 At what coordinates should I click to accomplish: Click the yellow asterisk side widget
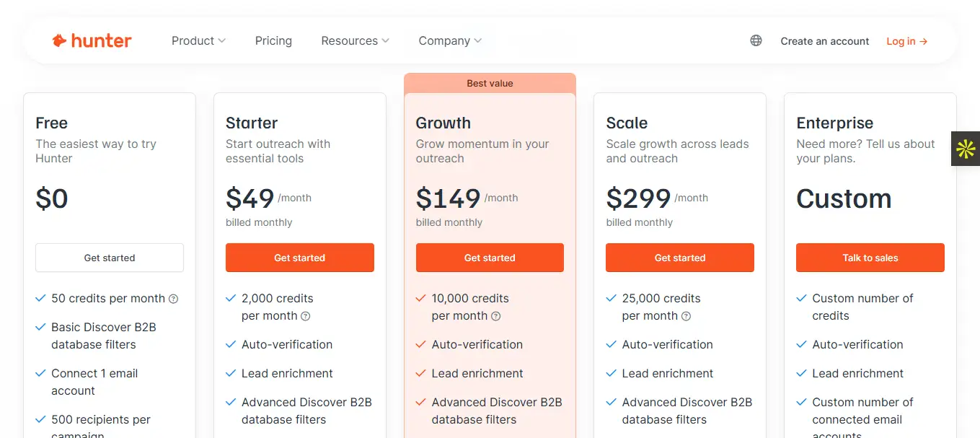coord(966,149)
